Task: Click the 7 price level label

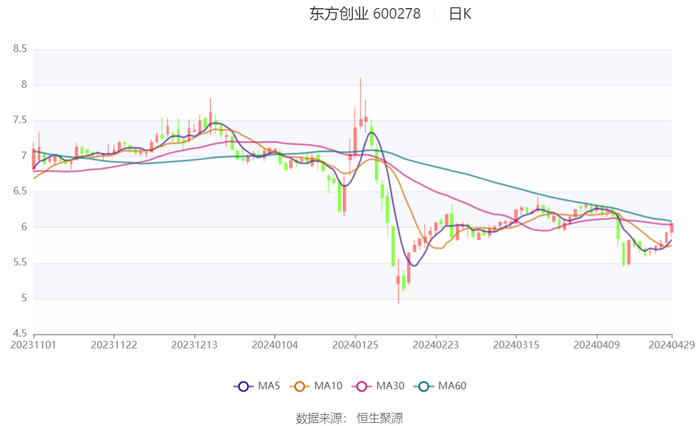Action: 23,155
